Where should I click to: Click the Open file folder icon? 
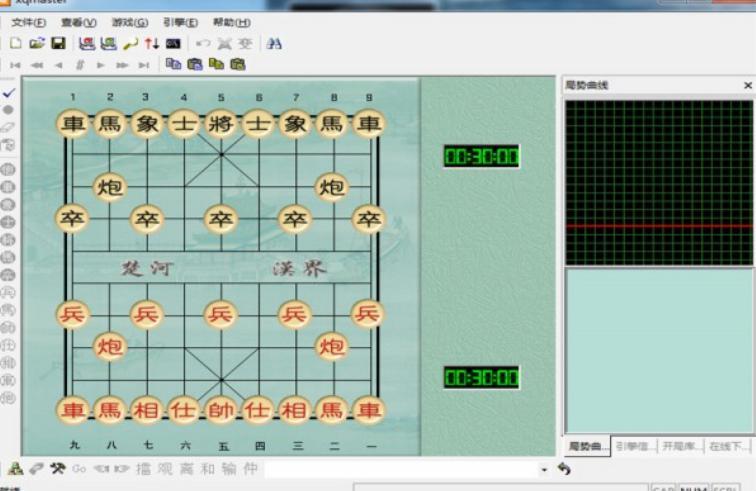click(x=37, y=43)
